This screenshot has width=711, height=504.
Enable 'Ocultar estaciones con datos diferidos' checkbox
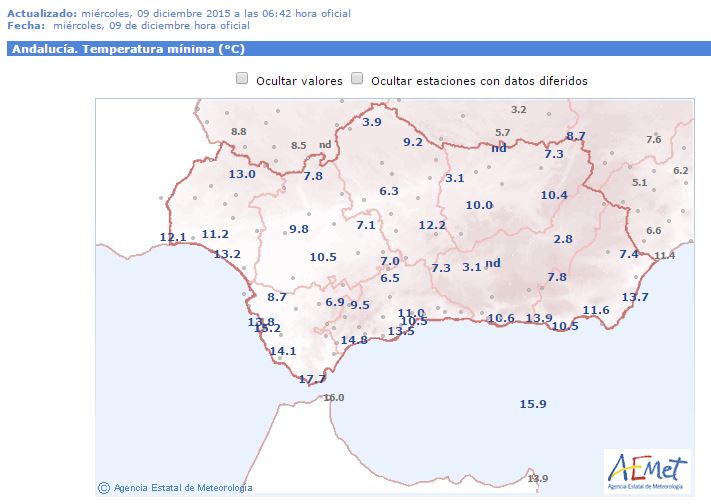coord(357,79)
